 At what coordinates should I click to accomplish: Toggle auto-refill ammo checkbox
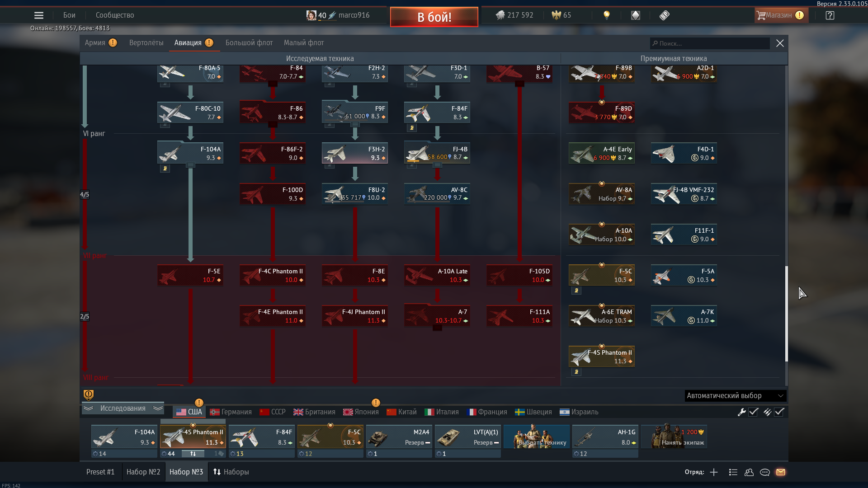(x=779, y=412)
